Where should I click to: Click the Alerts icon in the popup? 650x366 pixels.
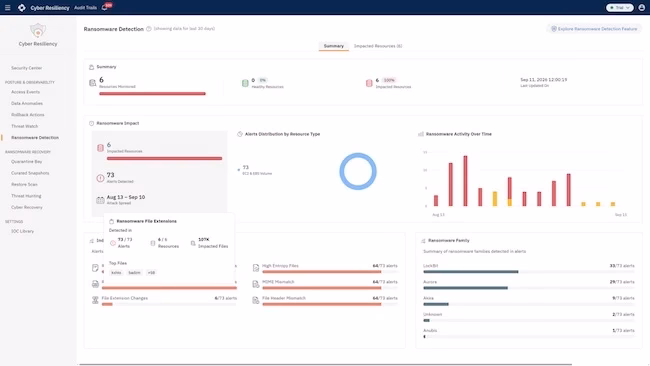pyautogui.click(x=113, y=243)
